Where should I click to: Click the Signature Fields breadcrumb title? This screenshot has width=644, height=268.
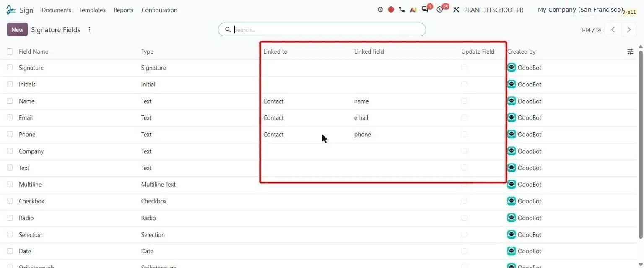coord(56,29)
